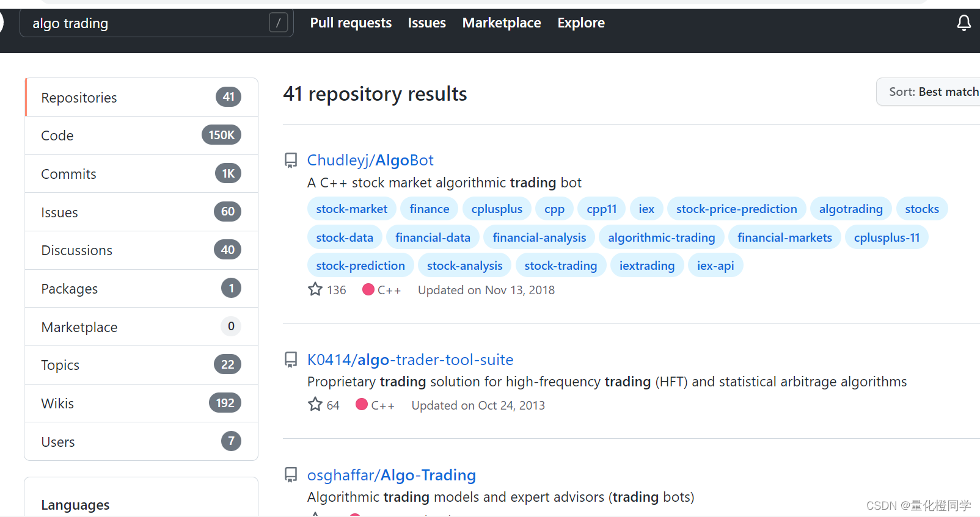Click the iex-api topic tag
The width and height of the screenshot is (980, 517).
point(715,266)
